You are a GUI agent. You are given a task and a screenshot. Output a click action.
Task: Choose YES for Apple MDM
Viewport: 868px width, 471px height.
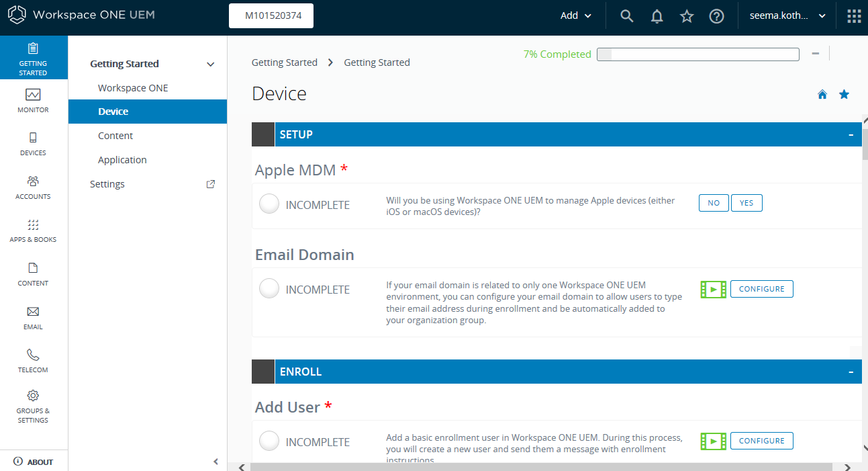coord(746,203)
